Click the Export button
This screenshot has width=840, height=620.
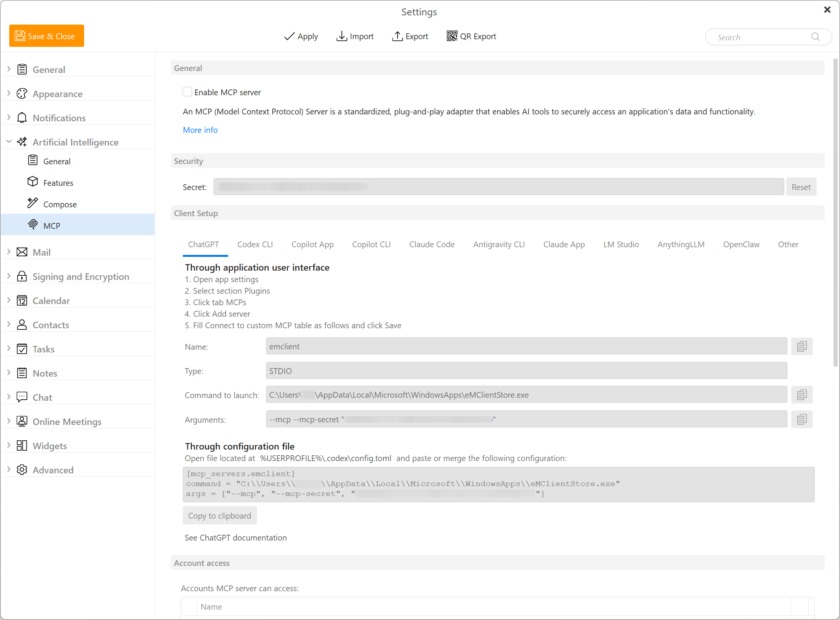tap(410, 36)
